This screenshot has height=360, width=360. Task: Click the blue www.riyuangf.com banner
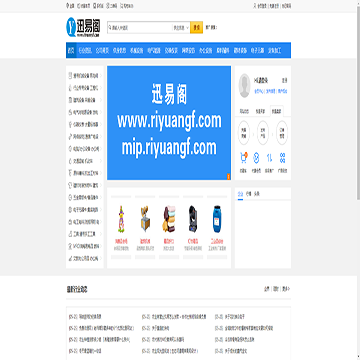pyautogui.click(x=169, y=123)
